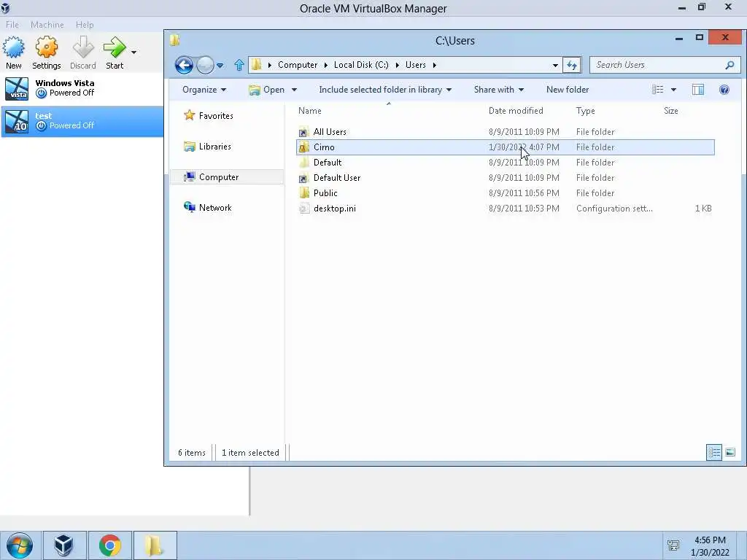Open Include selected folder in library
The width and height of the screenshot is (747, 560).
[385, 90]
